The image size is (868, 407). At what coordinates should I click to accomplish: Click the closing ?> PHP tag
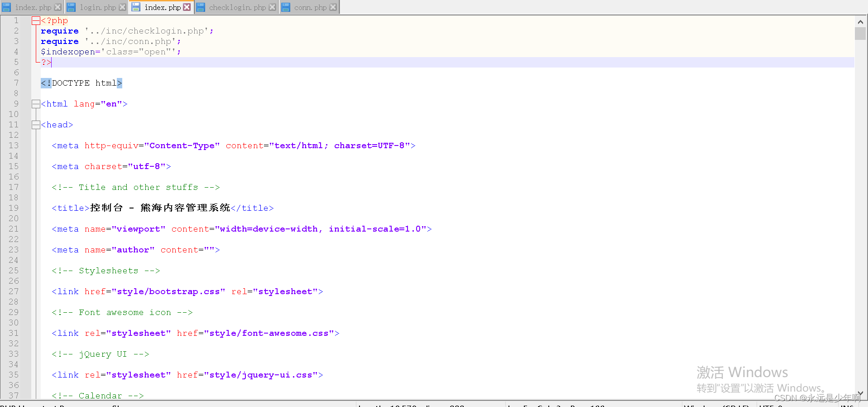point(46,62)
